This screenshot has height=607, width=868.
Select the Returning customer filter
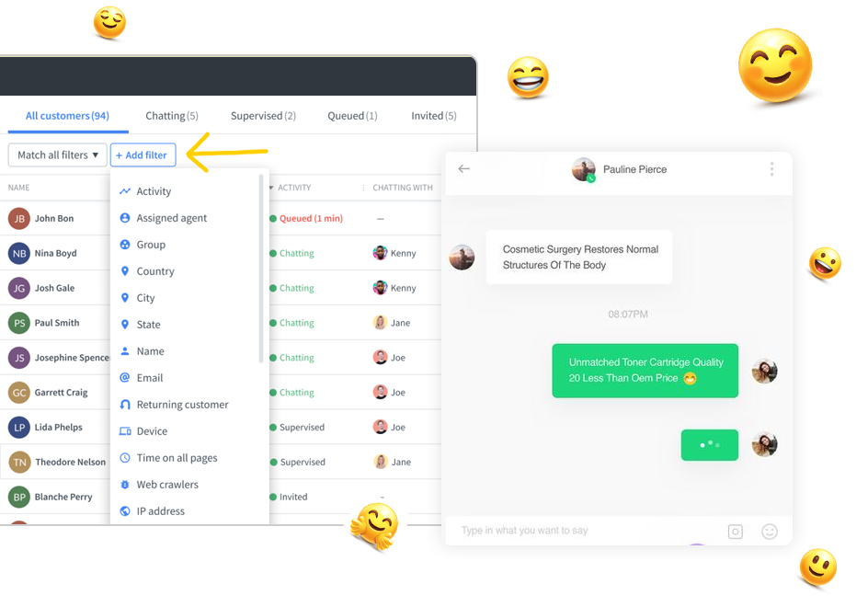point(174,405)
